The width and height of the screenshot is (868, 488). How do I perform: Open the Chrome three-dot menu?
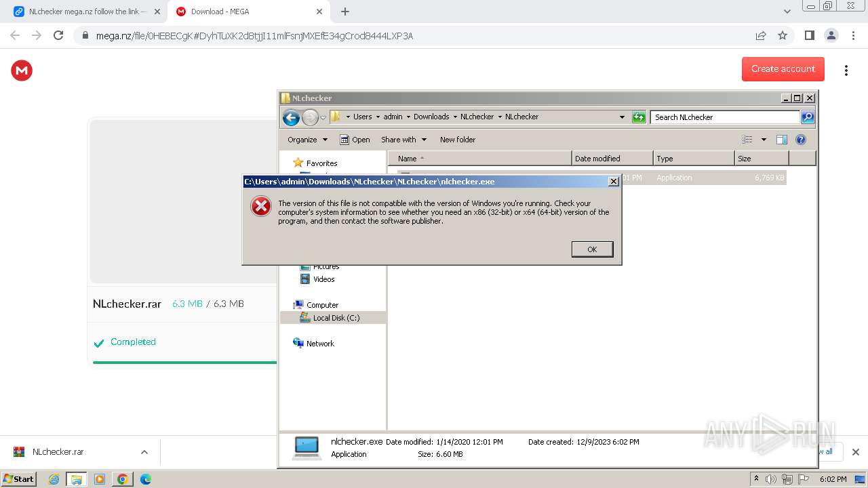click(x=853, y=35)
